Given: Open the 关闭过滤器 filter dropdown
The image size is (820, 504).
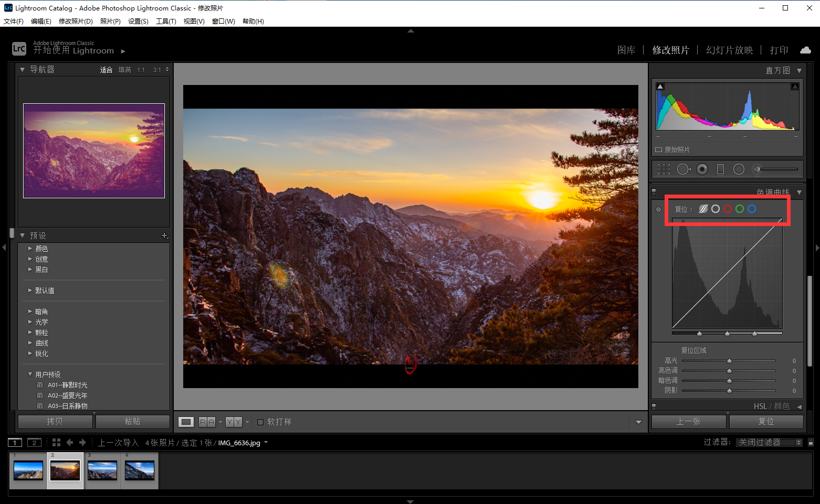Looking at the screenshot, I should (x=769, y=442).
